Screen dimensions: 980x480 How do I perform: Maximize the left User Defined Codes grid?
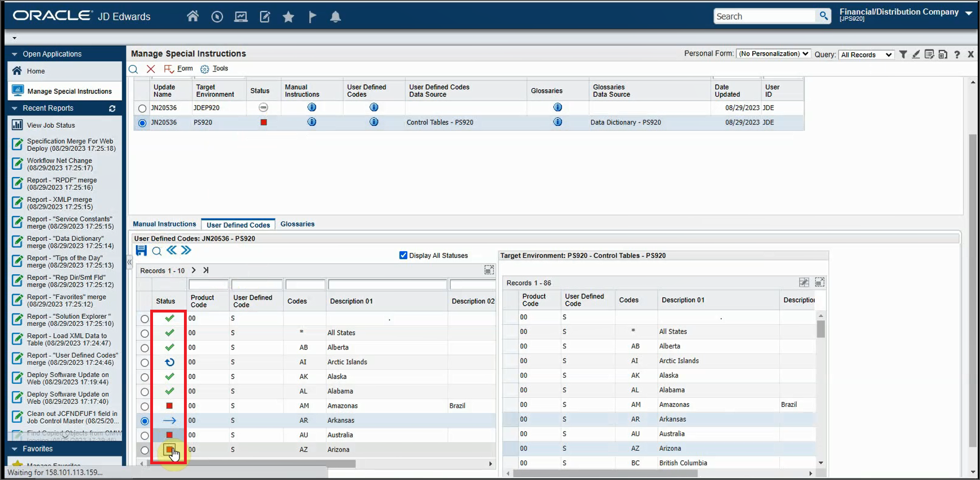pos(489,270)
